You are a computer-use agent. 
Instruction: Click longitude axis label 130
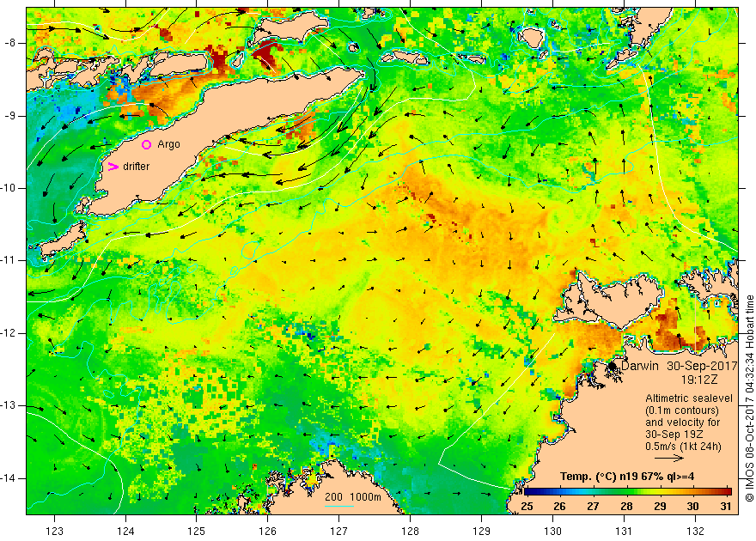tap(552, 531)
